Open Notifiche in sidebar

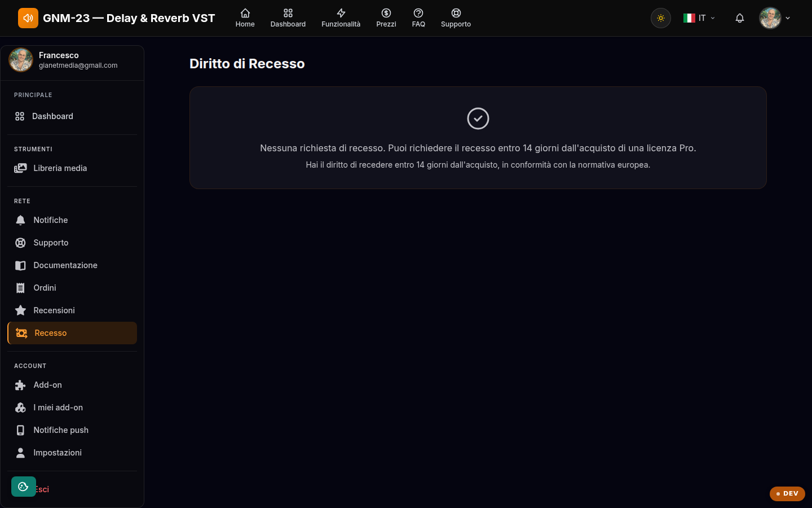click(x=72, y=220)
